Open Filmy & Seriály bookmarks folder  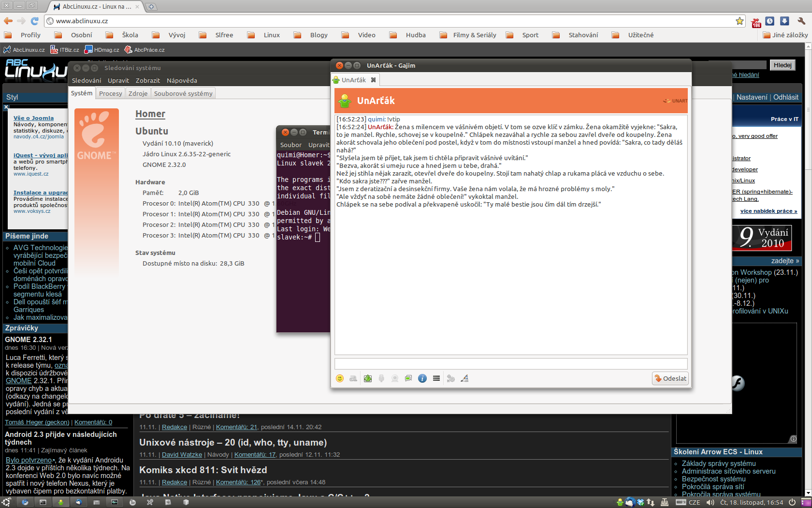coord(468,35)
